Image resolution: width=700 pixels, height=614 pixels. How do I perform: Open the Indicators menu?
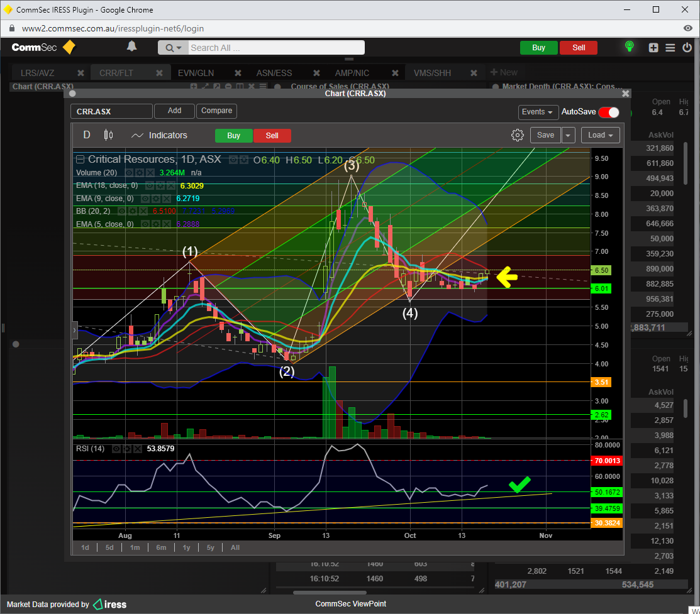point(159,135)
